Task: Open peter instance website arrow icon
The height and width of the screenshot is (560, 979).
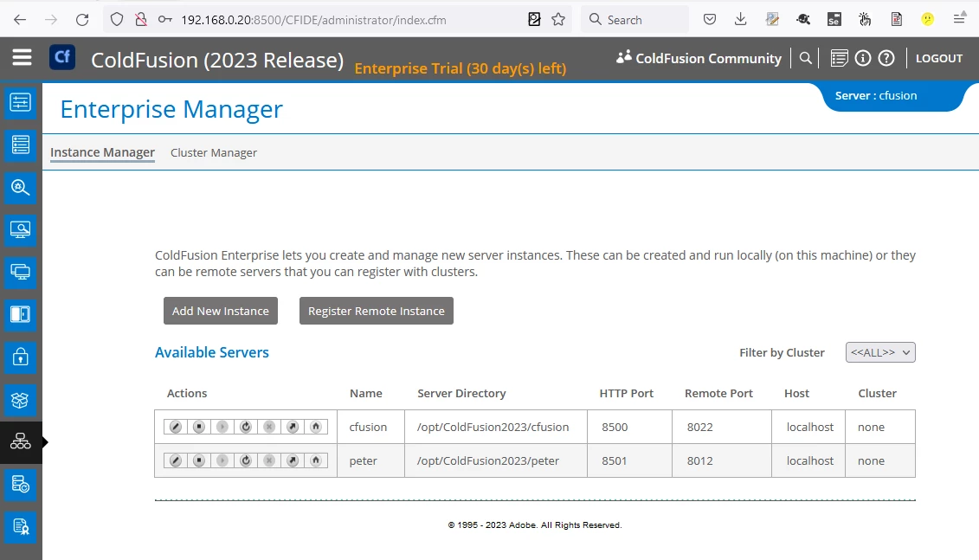Action: coord(293,460)
